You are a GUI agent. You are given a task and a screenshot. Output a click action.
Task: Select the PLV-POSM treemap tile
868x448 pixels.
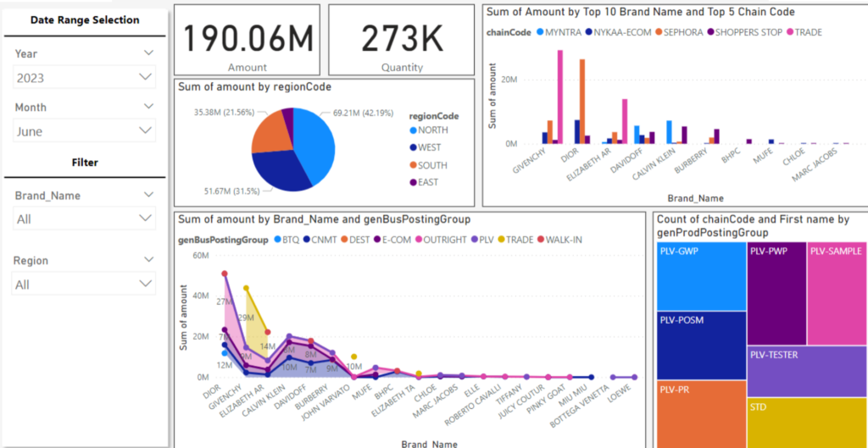click(701, 346)
